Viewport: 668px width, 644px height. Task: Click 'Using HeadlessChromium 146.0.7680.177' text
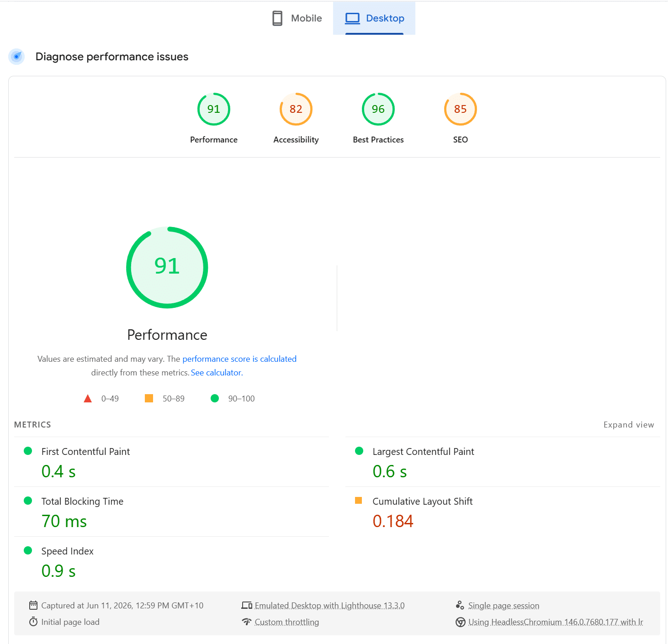click(x=556, y=622)
